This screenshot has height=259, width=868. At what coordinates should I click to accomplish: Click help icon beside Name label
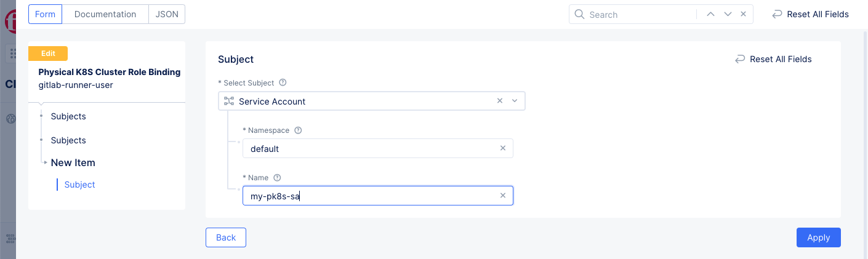point(277,178)
